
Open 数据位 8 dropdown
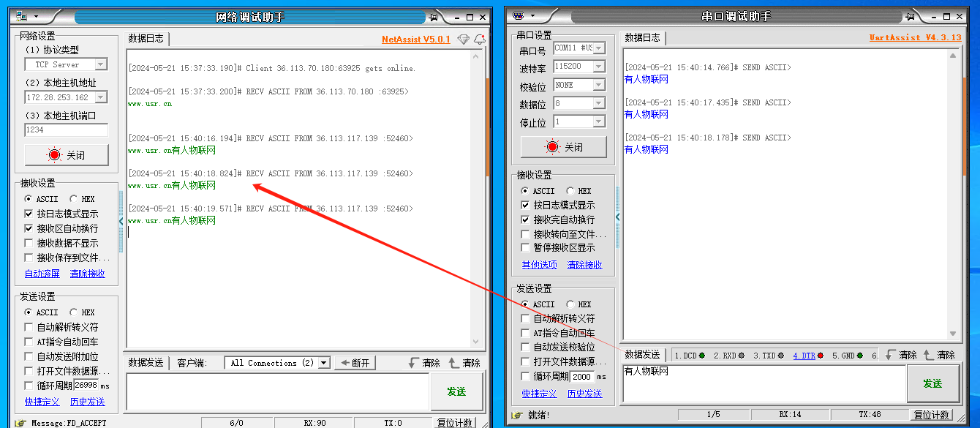[598, 103]
